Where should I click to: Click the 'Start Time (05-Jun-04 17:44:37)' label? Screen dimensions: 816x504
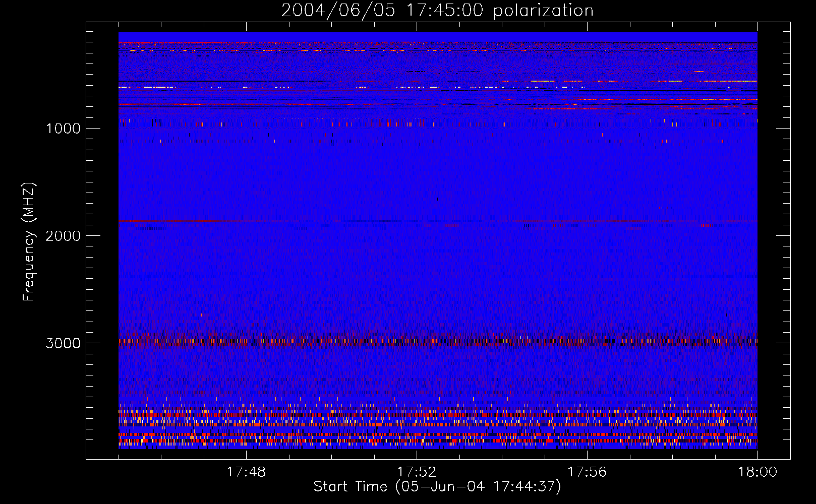click(x=437, y=487)
